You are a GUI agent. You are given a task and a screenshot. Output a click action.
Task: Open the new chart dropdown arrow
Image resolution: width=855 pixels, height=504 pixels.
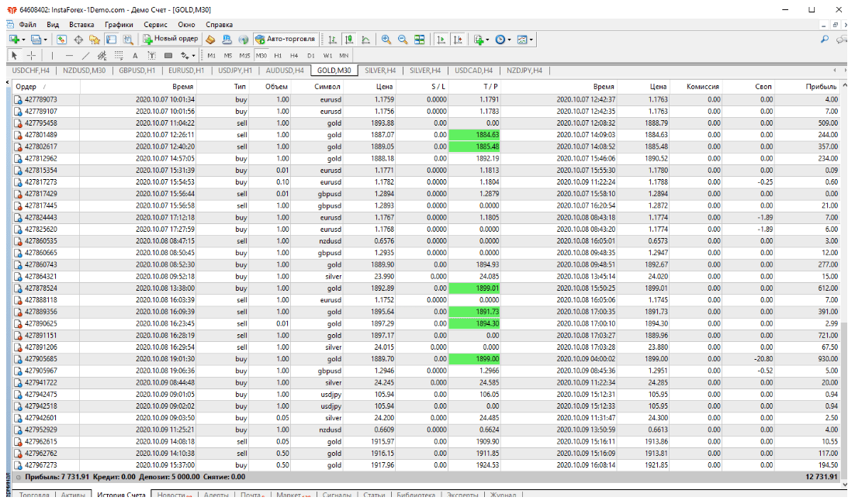(23, 39)
